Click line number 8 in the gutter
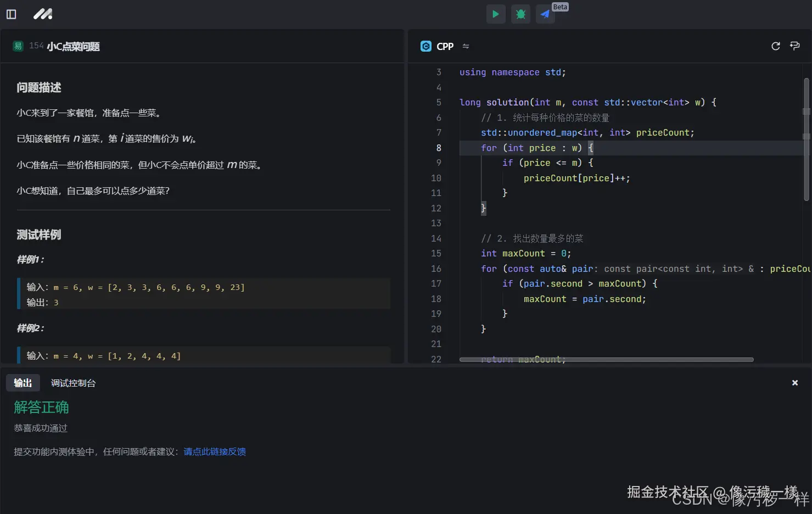Screen dimensions: 812x514 click(x=438, y=148)
